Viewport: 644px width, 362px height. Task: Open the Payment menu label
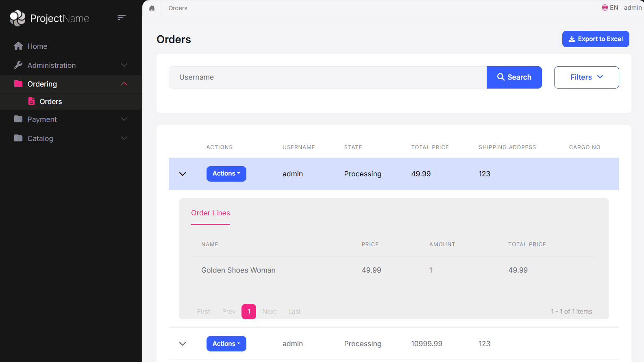(42, 119)
